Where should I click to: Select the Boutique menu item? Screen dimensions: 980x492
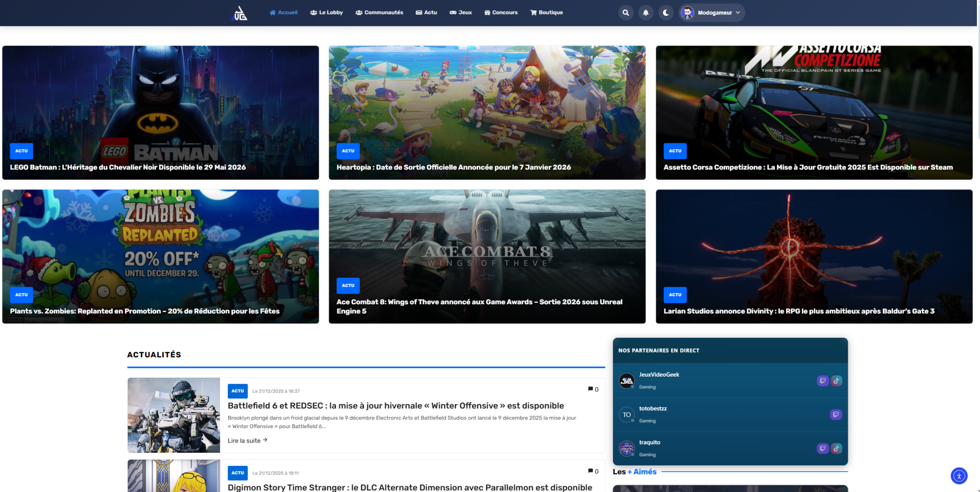[x=546, y=13]
